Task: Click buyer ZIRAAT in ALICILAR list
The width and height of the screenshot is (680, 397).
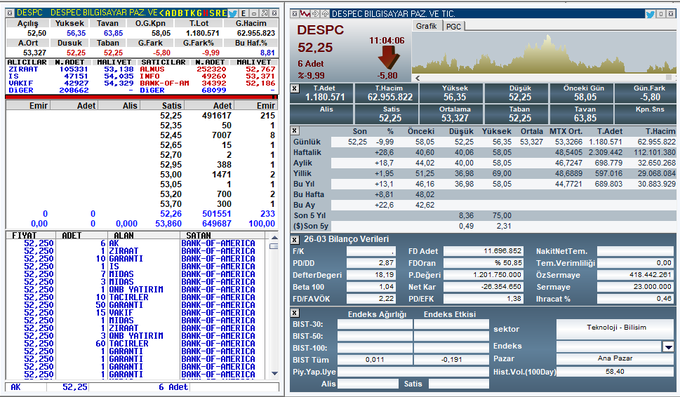Action: (23, 69)
